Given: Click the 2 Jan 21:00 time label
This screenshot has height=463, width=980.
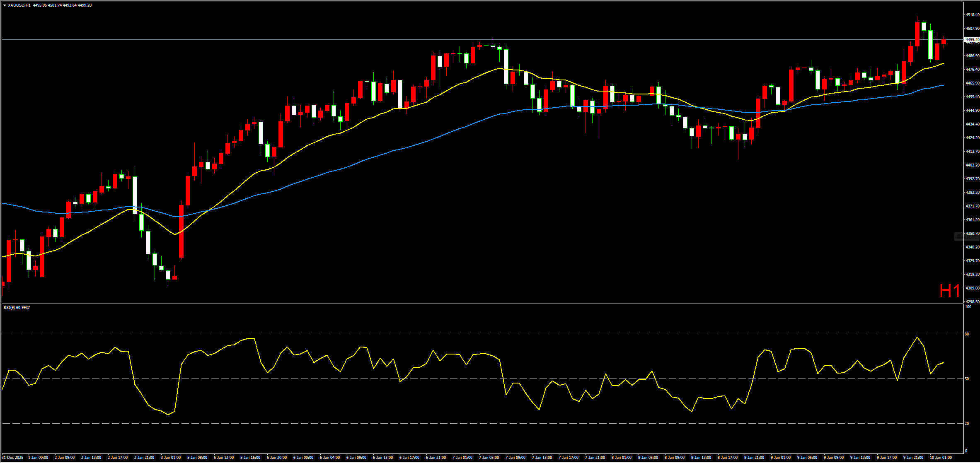Looking at the screenshot, I should coord(144,458).
